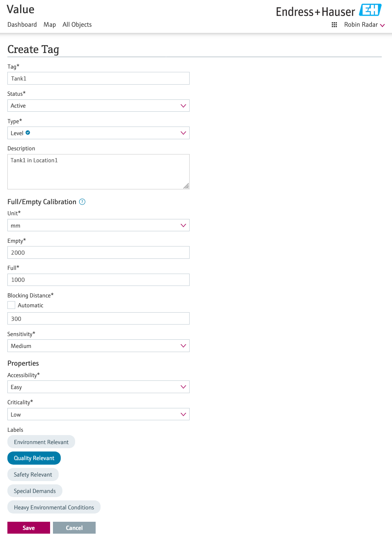Click the verified badge next to Level
The height and width of the screenshot is (539, 392).
click(x=28, y=133)
